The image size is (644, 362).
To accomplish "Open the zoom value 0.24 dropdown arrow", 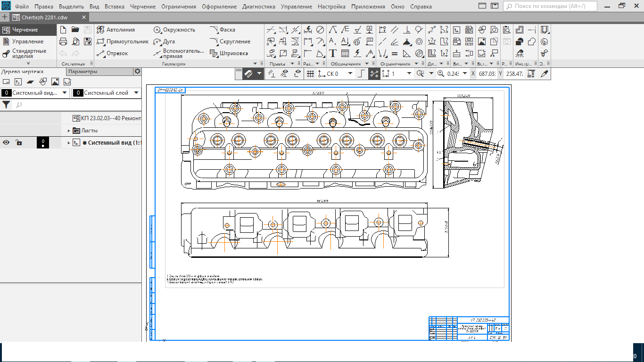I will point(465,74).
